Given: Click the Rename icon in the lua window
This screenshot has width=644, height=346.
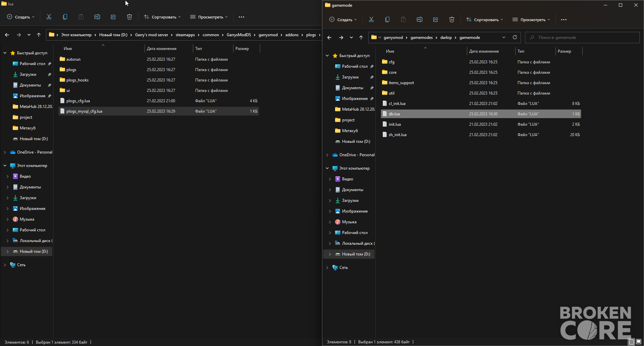Looking at the screenshot, I should 97,17.
